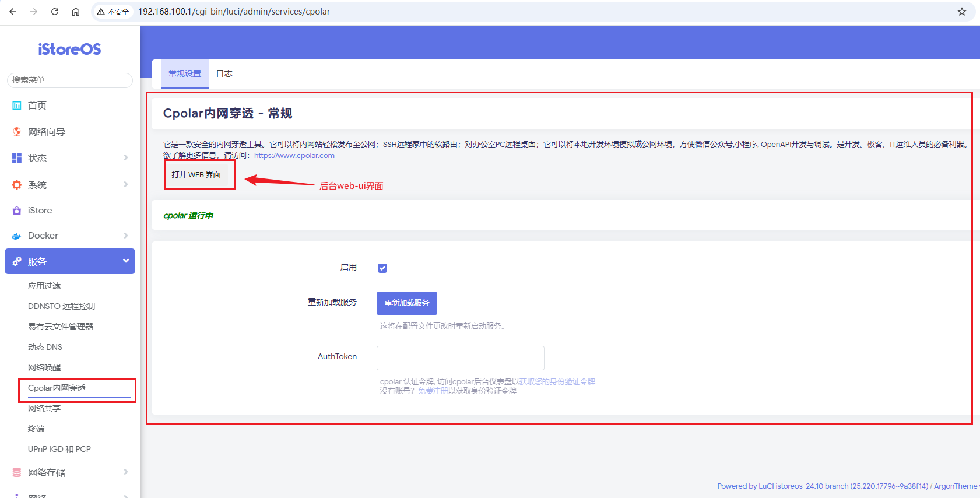Uncheck the 启用 checkbox
This screenshot has height=498, width=980.
tap(382, 268)
